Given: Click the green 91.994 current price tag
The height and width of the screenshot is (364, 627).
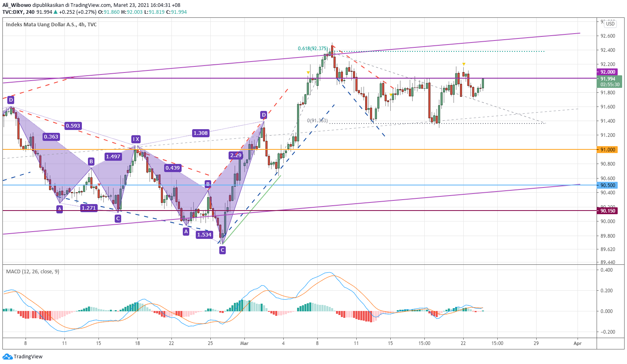Looking at the screenshot, I should [x=609, y=79].
